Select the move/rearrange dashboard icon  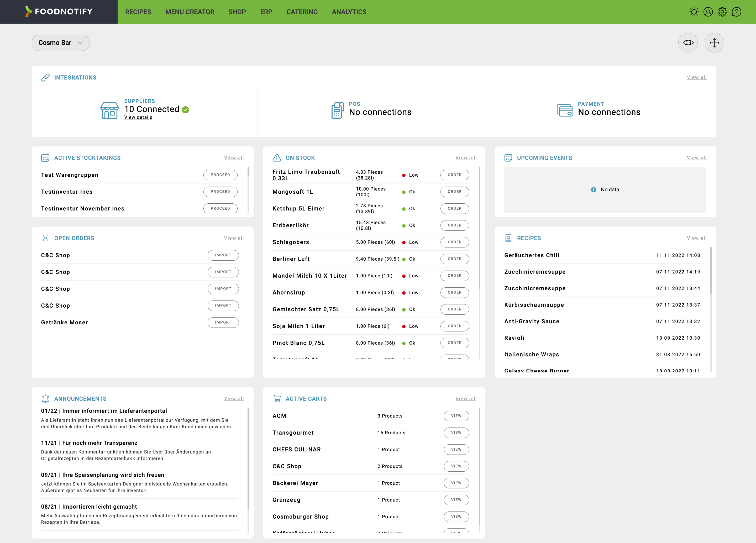coord(714,43)
